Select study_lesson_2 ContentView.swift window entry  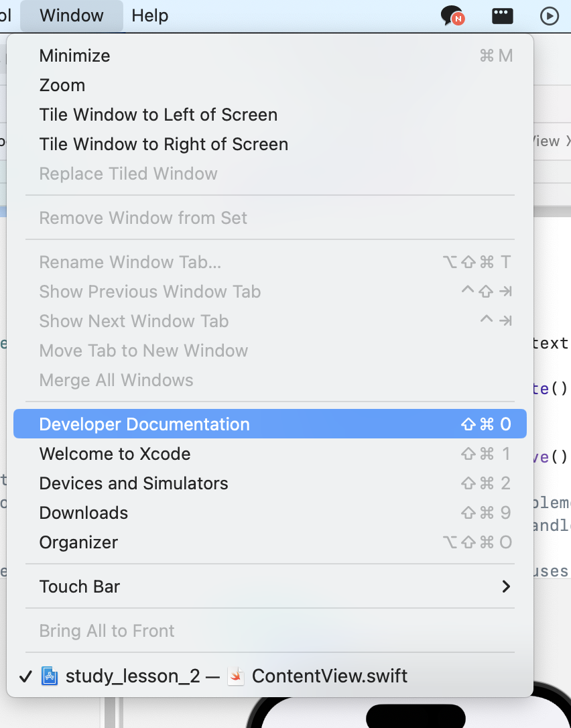tap(270, 676)
